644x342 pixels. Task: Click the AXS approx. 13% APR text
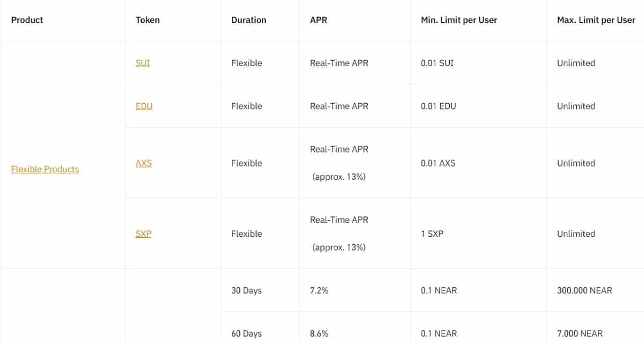tap(339, 177)
